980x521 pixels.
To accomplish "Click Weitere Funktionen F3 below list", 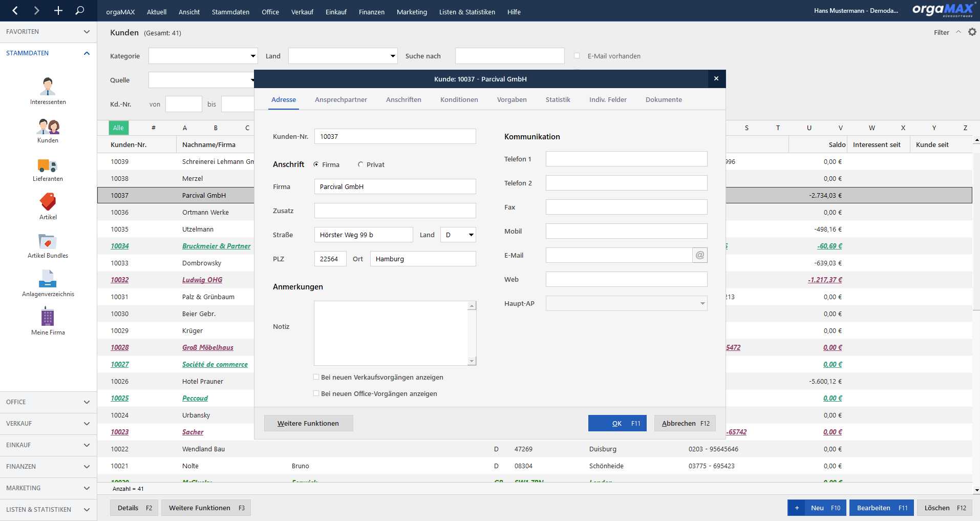I will [206, 508].
